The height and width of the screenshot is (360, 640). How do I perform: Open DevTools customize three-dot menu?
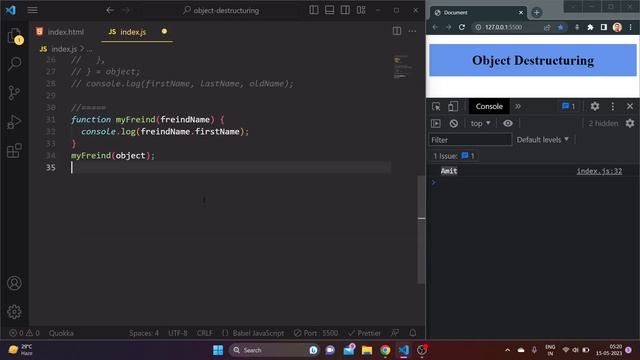[x=613, y=107]
